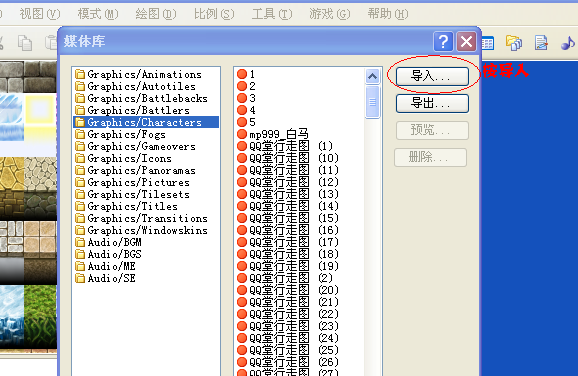
Task: Open the 绘图(D) menu
Action: (x=156, y=14)
